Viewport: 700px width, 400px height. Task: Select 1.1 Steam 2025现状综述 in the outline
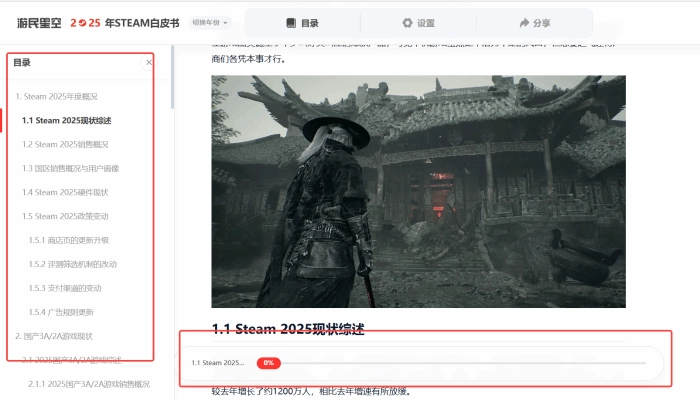[67, 120]
